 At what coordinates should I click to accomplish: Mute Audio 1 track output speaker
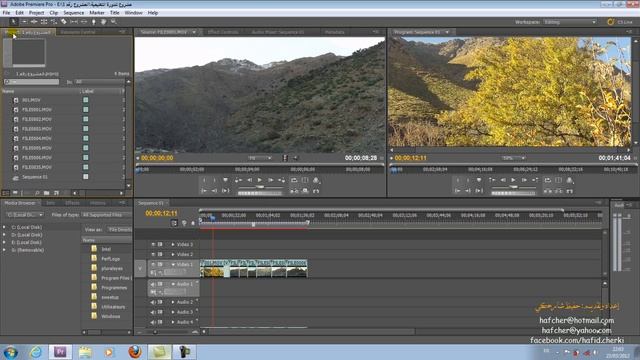pos(153,284)
